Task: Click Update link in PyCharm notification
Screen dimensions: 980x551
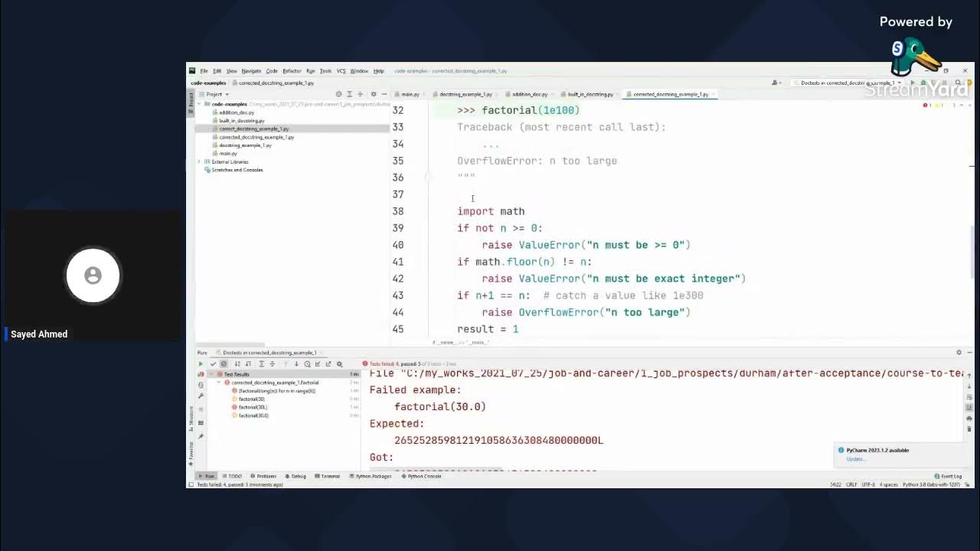Action: tap(855, 458)
